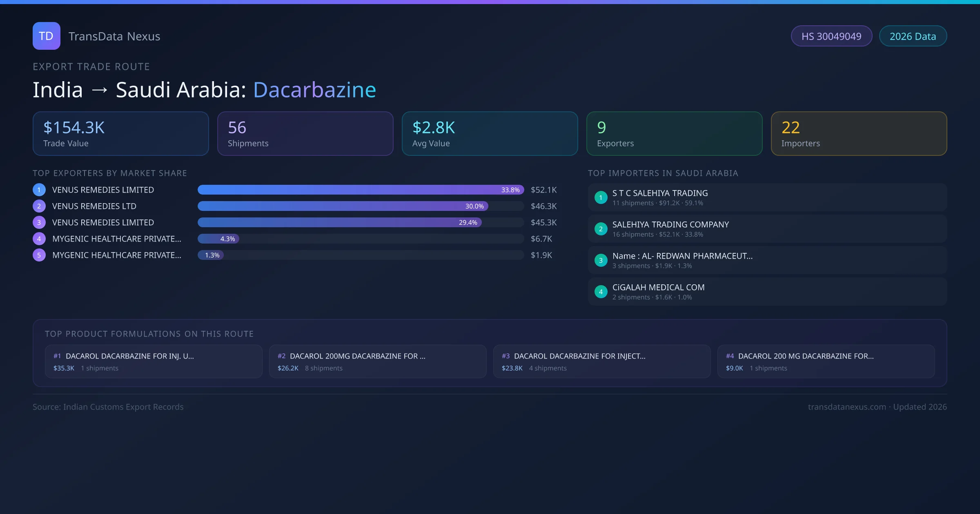Image resolution: width=980 pixels, height=514 pixels.
Task: Click rank 2 badge beside Venus Remedies Ltd
Action: (39, 206)
